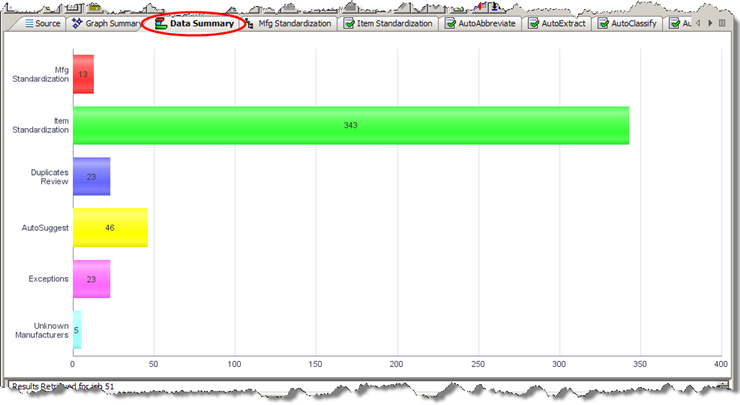Click the left tab-scroll arrow
Image resolution: width=740 pixels, height=405 pixels.
698,23
